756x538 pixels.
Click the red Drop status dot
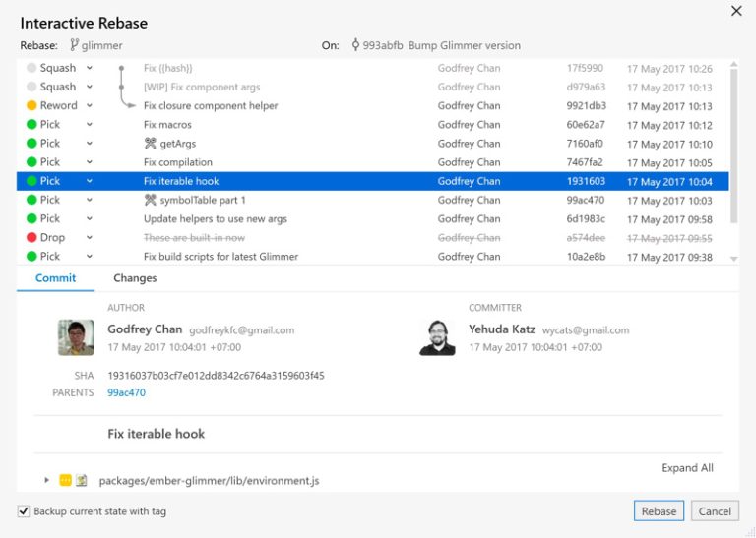(31, 238)
